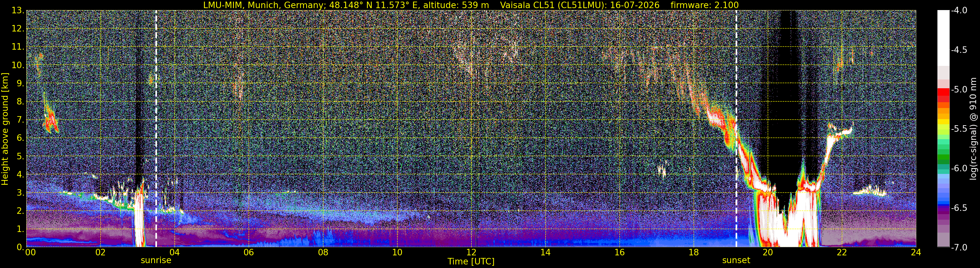Click the "sunset" label below the time axis

(x=736, y=261)
